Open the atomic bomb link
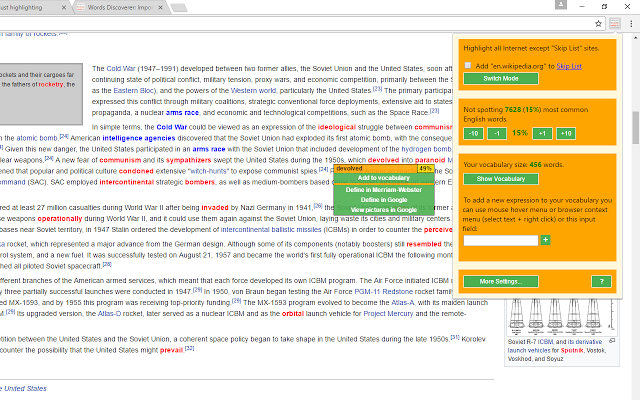 click(37, 138)
